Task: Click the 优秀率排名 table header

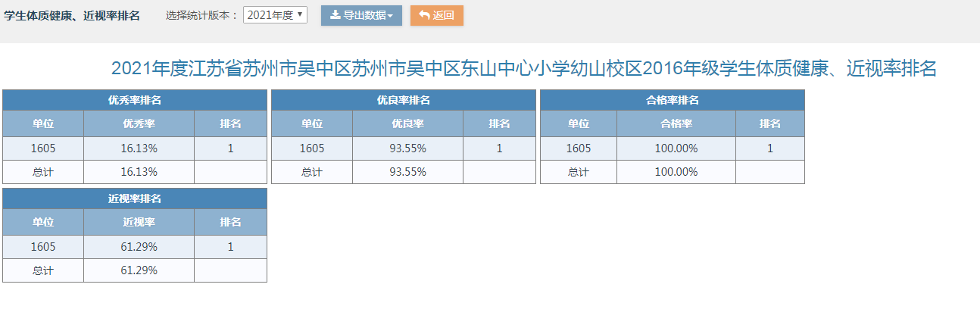Action: pos(135,100)
